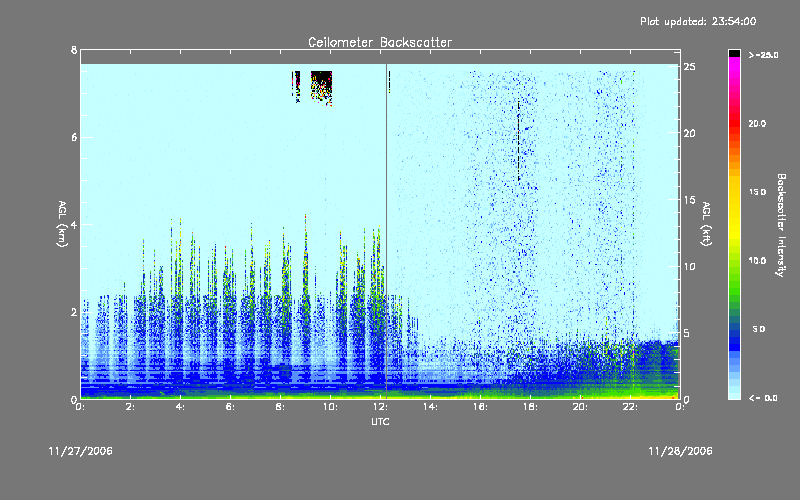Click the "6" km tick on left axis
Image resolution: width=800 pixels, height=500 pixels.
click(74, 137)
